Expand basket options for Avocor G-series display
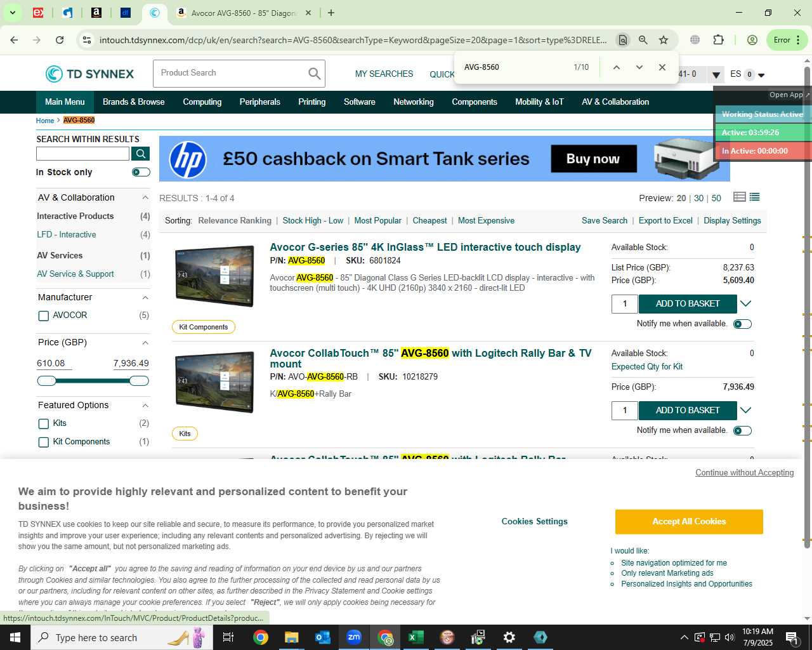Image resolution: width=812 pixels, height=650 pixels. pos(746,303)
